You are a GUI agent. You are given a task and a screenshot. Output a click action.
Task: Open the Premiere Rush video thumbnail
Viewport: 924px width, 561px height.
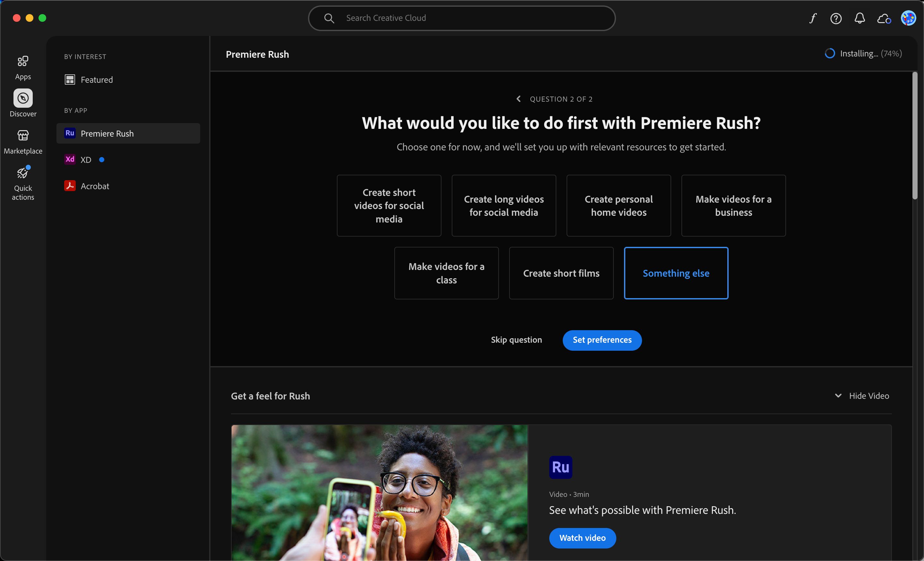(x=380, y=493)
